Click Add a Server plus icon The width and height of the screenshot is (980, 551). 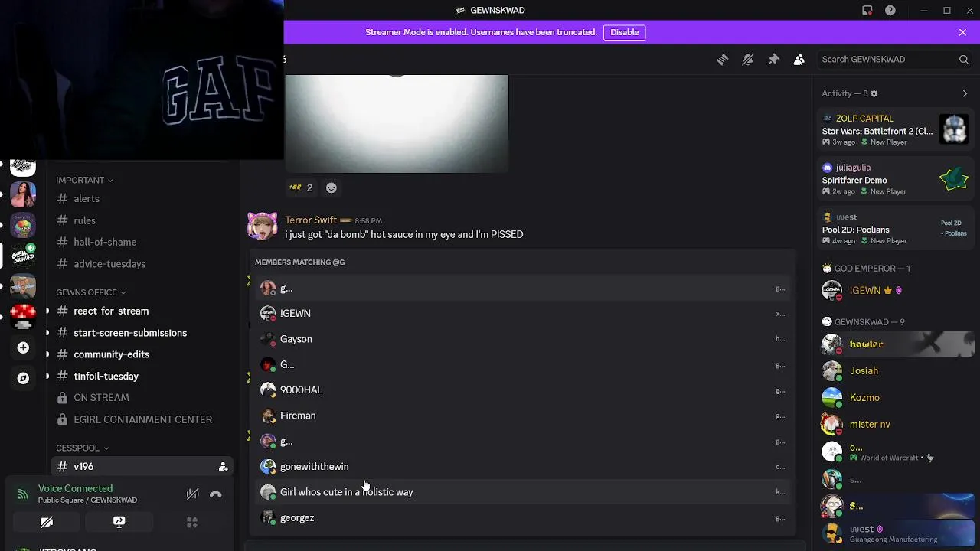[x=23, y=348]
